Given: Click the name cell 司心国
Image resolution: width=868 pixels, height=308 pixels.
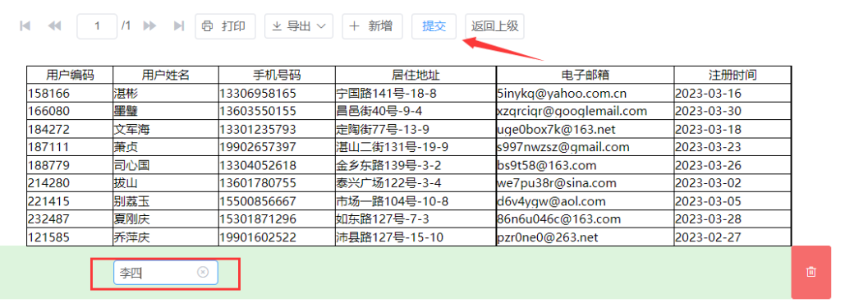Looking at the screenshot, I should [166, 165].
